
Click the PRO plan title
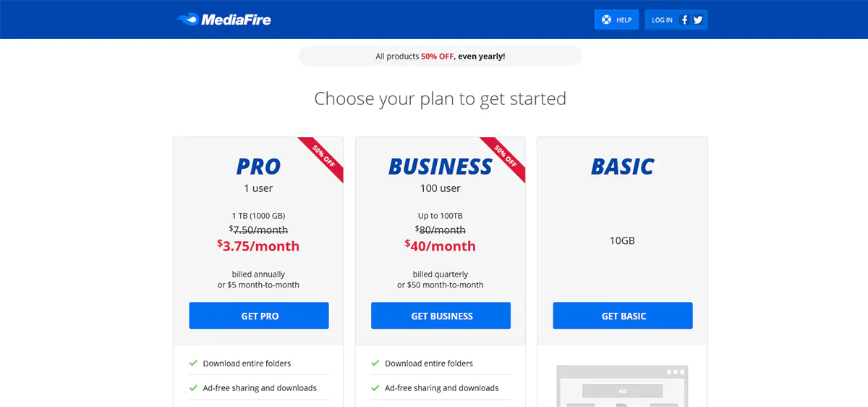click(258, 167)
